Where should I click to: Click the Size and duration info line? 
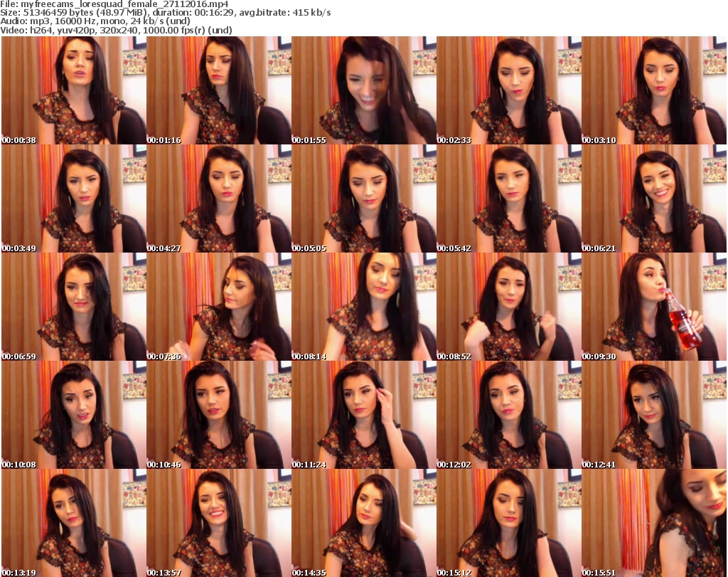tap(166, 13)
